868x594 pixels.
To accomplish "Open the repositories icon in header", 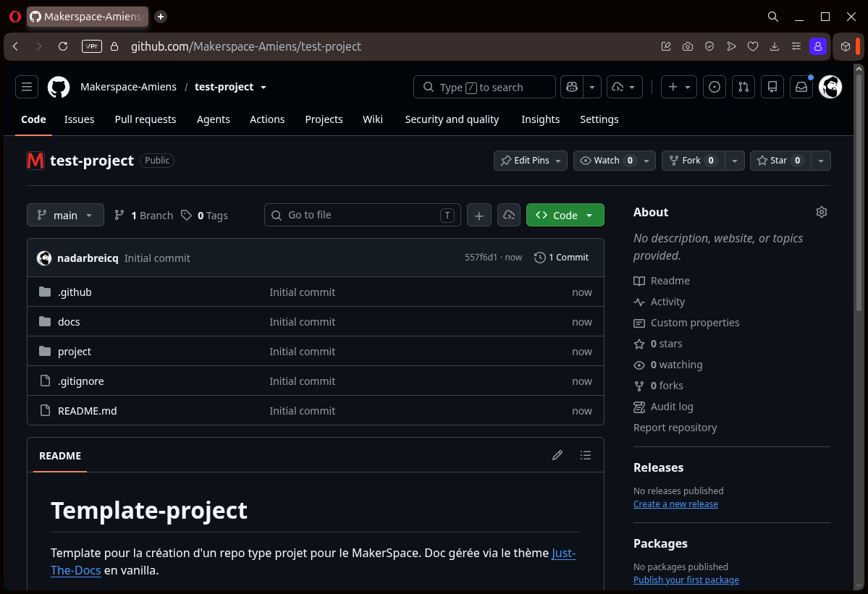I will pos(772,87).
